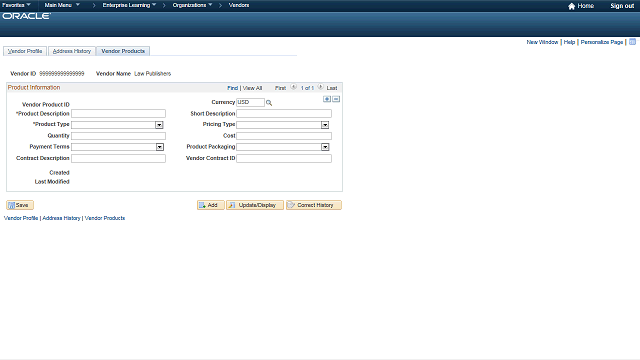Open the Payment Terms dropdown

160,147
